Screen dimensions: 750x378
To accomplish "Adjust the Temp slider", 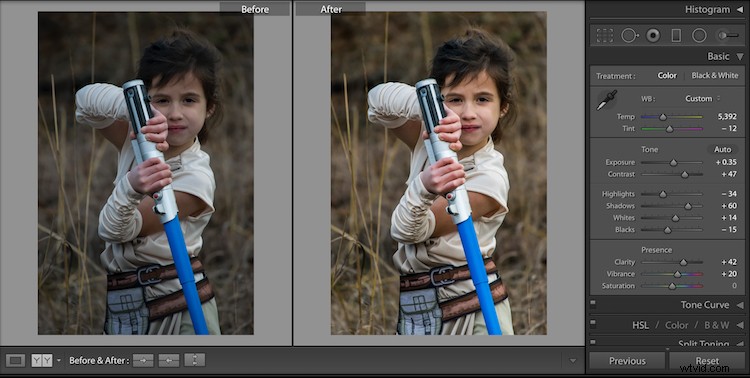I will coord(663,117).
